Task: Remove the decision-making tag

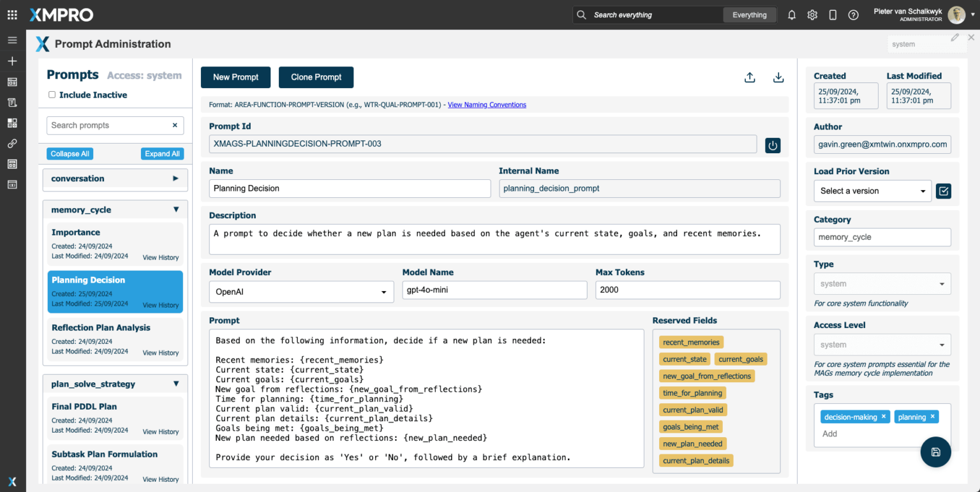Action: (x=884, y=417)
